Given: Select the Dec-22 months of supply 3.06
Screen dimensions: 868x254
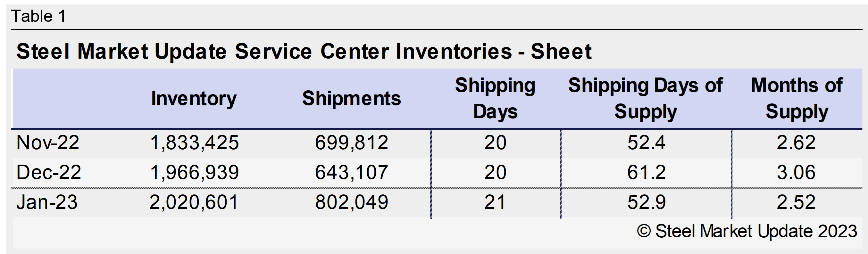Looking at the screenshot, I should coord(796,172).
